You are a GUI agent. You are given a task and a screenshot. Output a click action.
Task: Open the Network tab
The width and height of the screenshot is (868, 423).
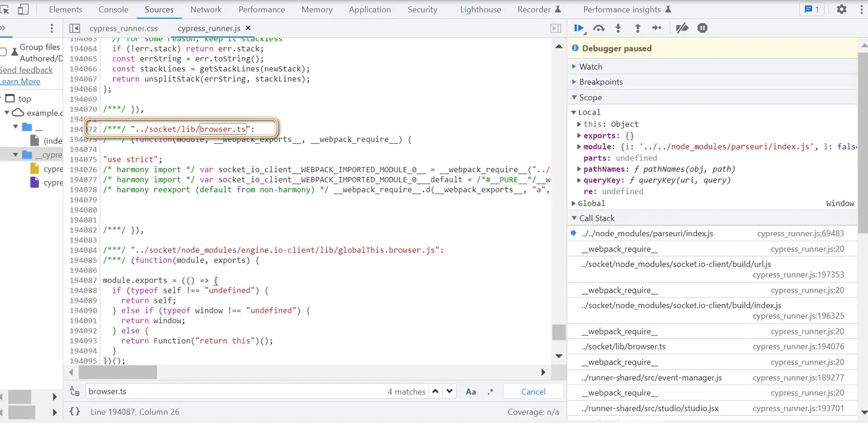[x=206, y=9]
